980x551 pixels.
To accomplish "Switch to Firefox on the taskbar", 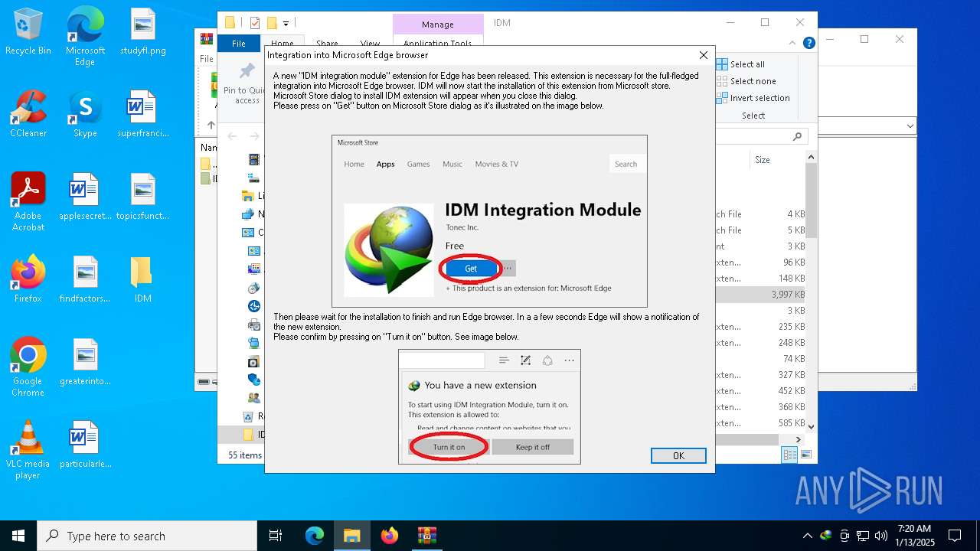I will pyautogui.click(x=390, y=536).
